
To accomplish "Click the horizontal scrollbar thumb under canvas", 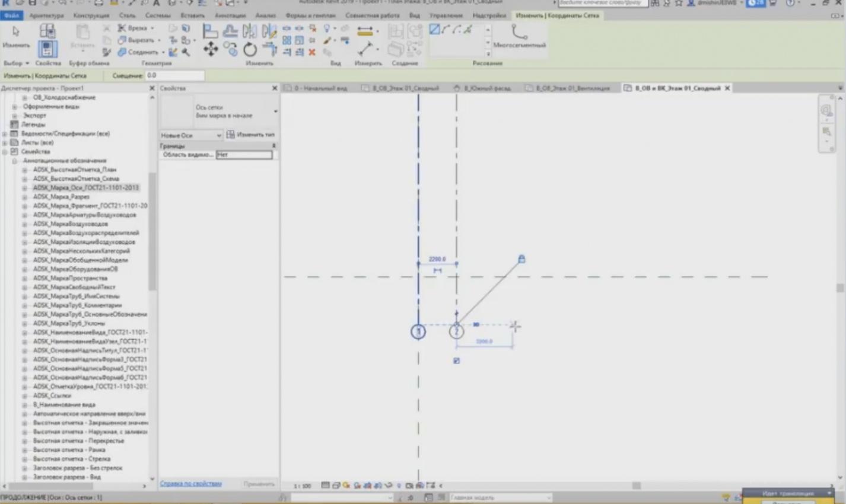I will pyautogui.click(x=636, y=486).
